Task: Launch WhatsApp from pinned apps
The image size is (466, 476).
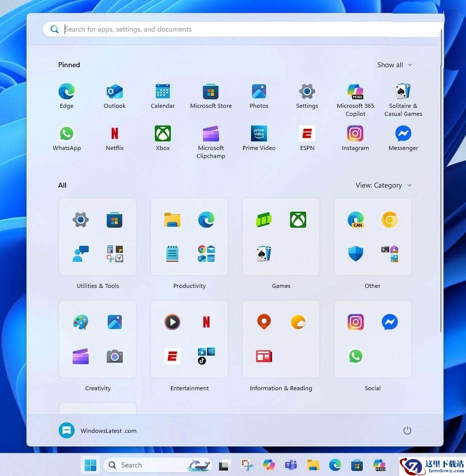Action: tap(67, 138)
